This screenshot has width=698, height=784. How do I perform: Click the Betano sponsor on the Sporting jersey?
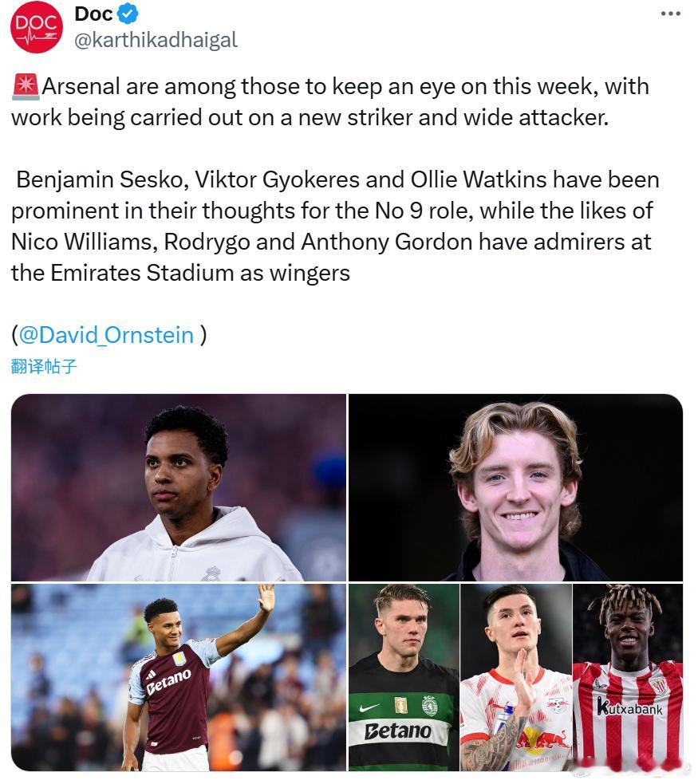pos(398,731)
